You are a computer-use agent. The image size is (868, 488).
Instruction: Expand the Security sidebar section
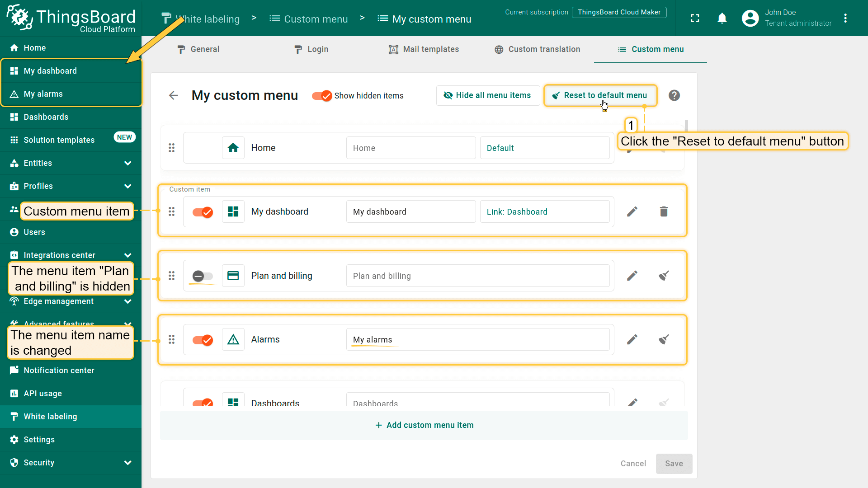(127, 463)
